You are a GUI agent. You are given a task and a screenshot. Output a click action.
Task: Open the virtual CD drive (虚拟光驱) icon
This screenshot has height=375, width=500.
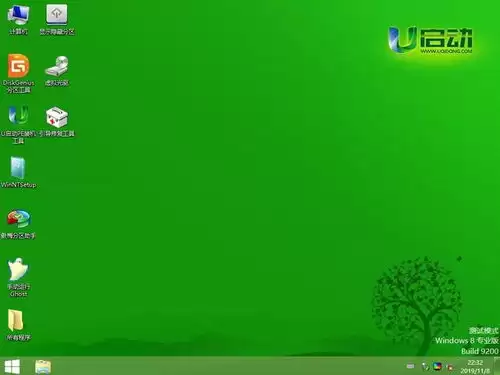coord(57,70)
